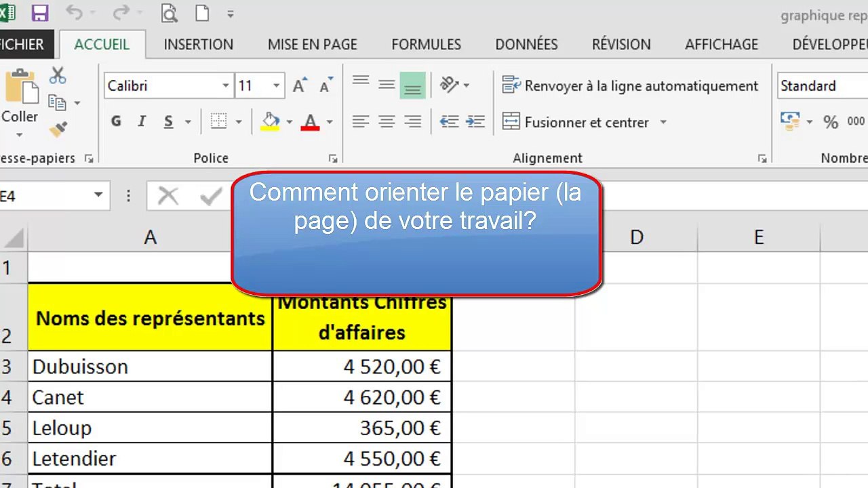Expand the Name Box dropdown arrow
This screenshot has height=488, width=868.
coord(98,195)
